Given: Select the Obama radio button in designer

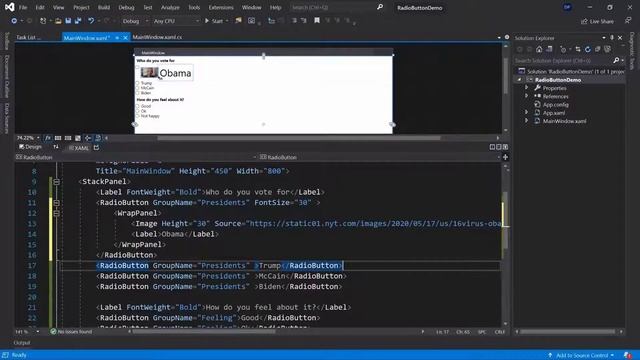Looking at the screenshot, I should tap(138, 68).
